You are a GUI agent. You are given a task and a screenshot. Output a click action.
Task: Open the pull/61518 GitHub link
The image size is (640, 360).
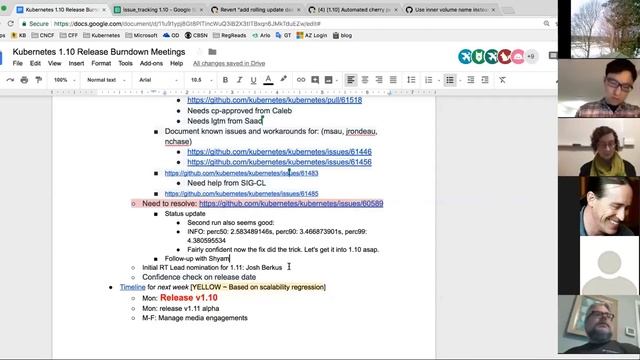(275, 100)
